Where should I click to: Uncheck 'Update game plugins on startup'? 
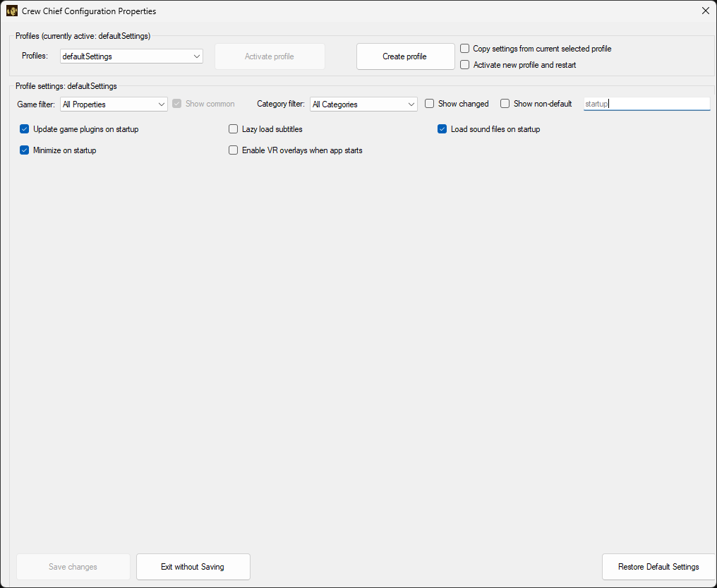tap(24, 129)
